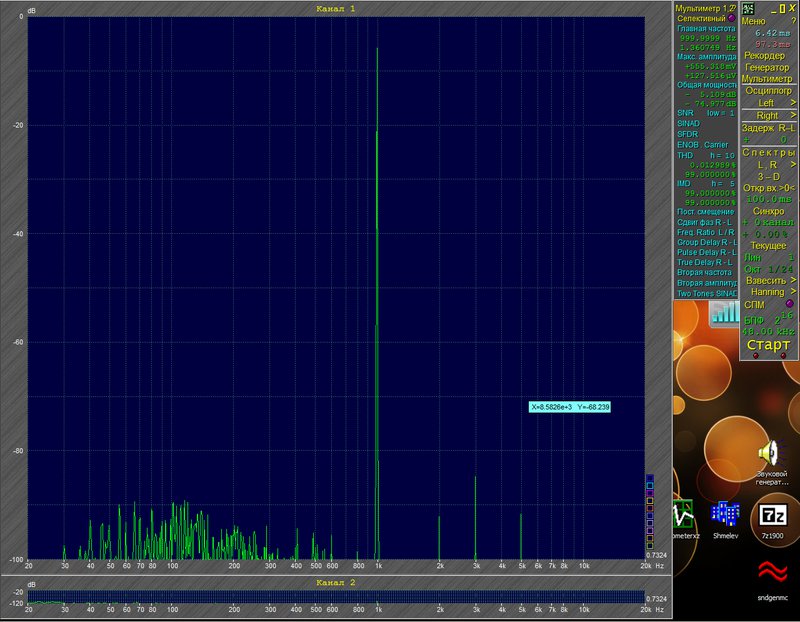Click the 999.9999 Hz main frequency value

(x=708, y=38)
